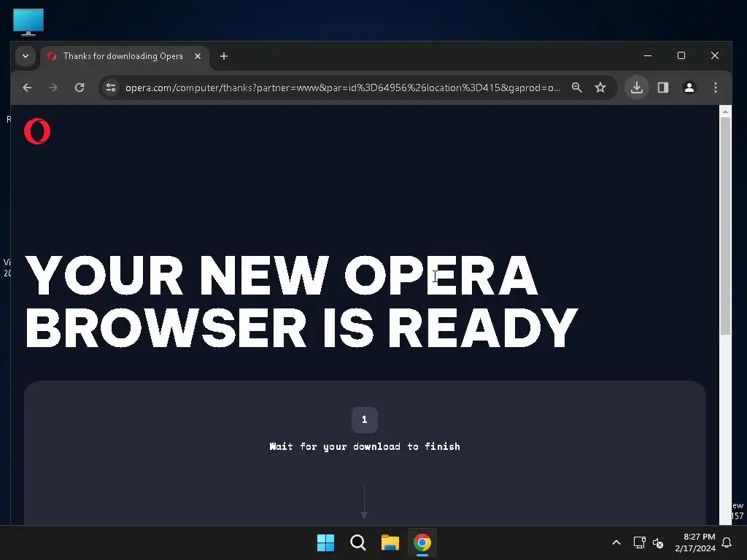Open Chrome three-dot menu
Image resolution: width=747 pixels, height=560 pixels.
pos(716,87)
